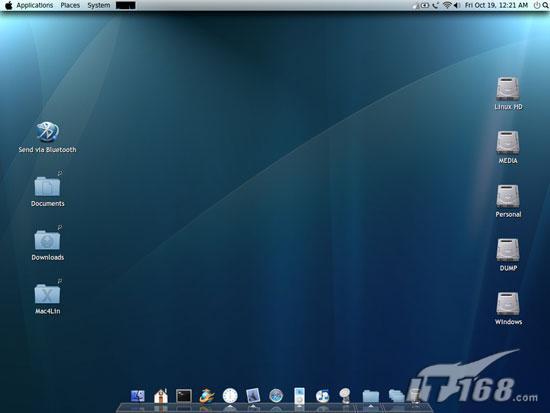Click the desk lamp icon in the dock
The image size is (550, 413).
[345, 396]
